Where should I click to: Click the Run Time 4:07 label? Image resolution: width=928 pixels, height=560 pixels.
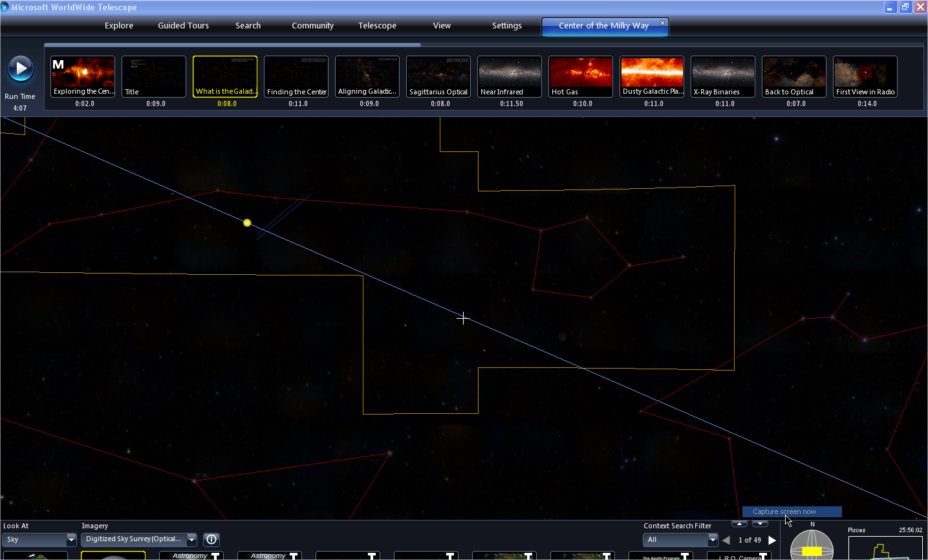tap(20, 102)
